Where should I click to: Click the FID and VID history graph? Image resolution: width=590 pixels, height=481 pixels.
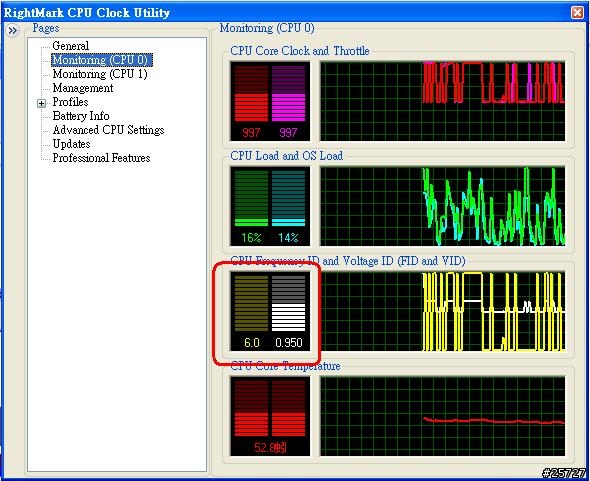click(x=442, y=311)
